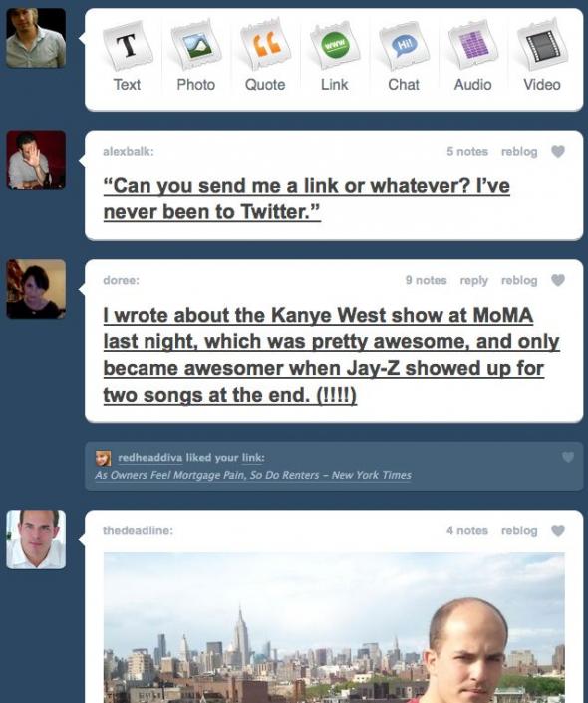Reblog alexbalk's Twitter quote post
588x703 pixels.
(x=519, y=152)
